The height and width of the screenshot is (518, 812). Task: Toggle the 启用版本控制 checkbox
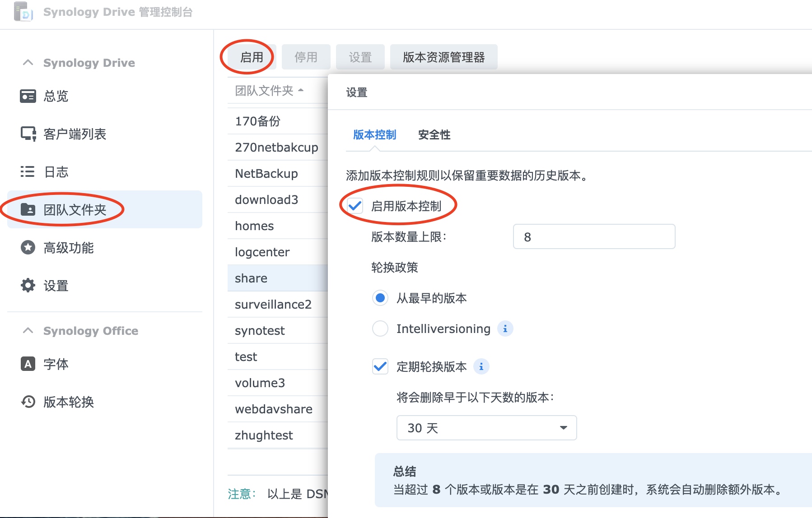coord(355,206)
